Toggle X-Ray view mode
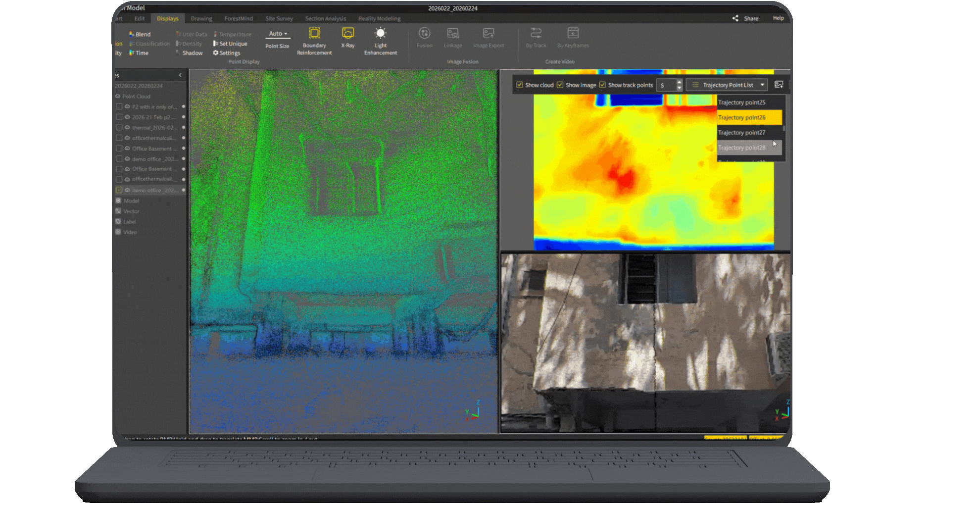 click(348, 34)
